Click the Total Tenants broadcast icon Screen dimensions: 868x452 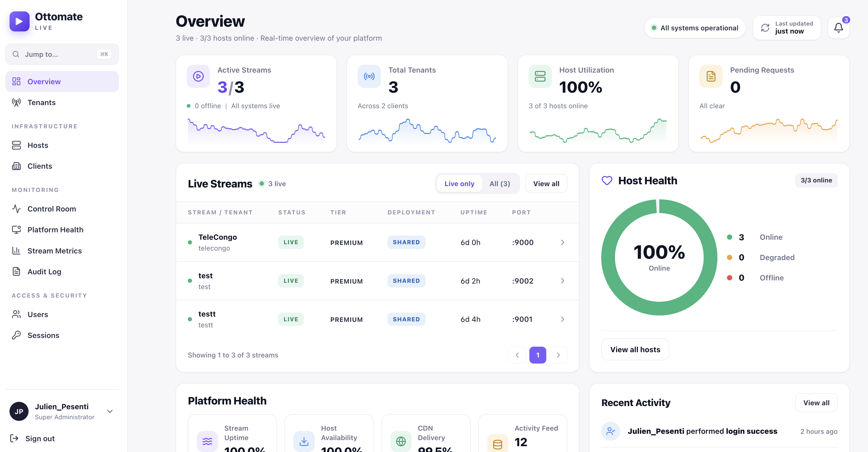pos(369,76)
